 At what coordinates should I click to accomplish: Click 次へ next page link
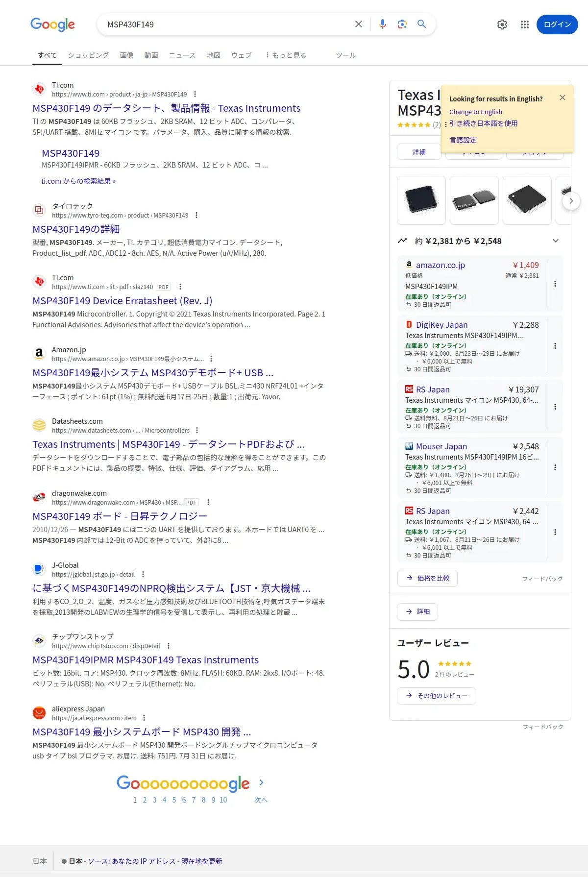click(x=261, y=800)
